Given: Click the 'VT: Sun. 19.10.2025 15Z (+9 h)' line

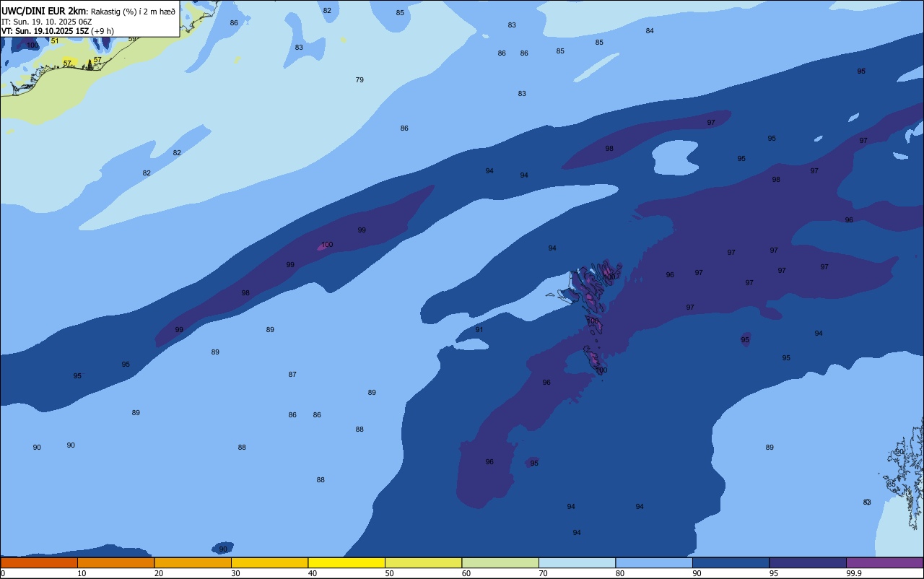Looking at the screenshot, I should tap(58, 31).
